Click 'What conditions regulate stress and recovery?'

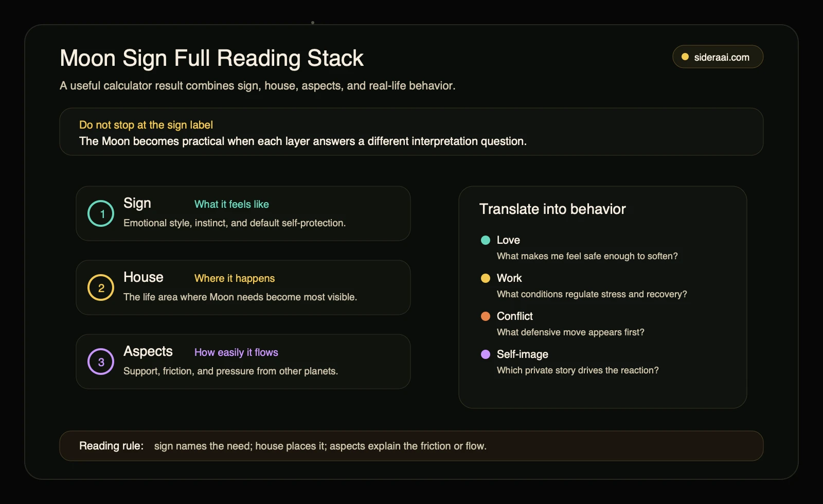tap(592, 294)
